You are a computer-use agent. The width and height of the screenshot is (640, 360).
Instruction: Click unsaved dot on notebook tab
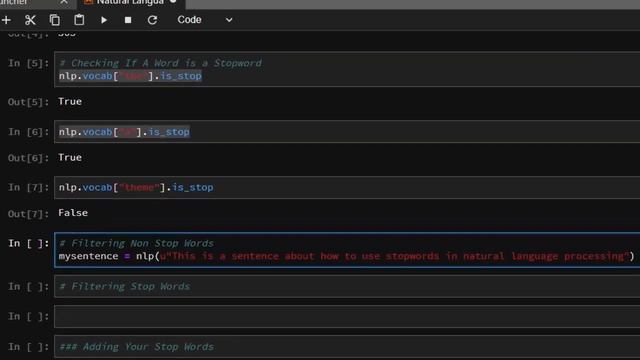[x=173, y=2]
